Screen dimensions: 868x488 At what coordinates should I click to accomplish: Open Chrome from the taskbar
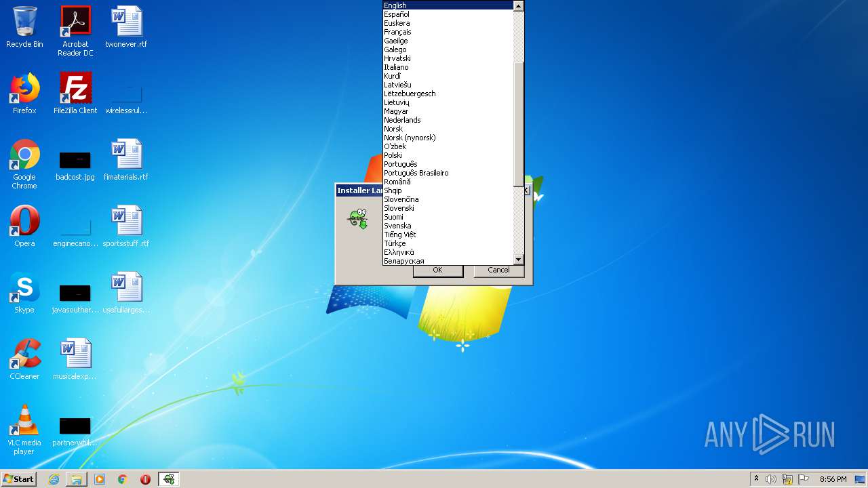tap(123, 479)
